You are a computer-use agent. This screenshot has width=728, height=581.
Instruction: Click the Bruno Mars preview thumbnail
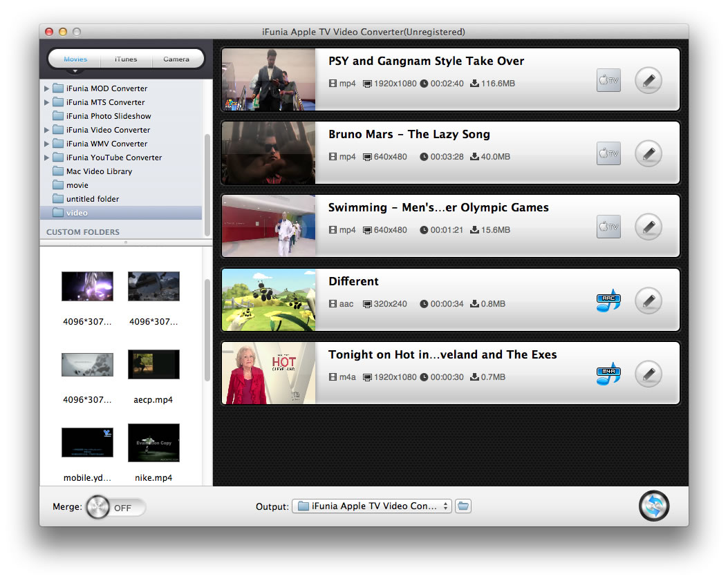(x=269, y=153)
